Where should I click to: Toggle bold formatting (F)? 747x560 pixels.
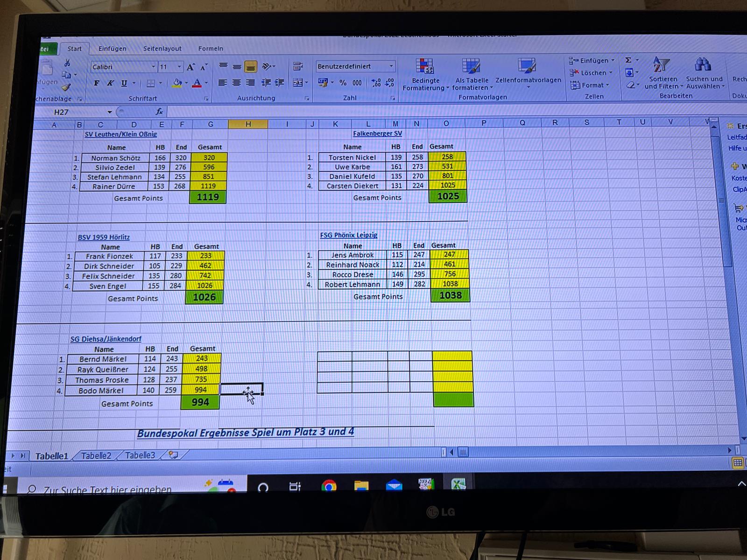click(97, 83)
